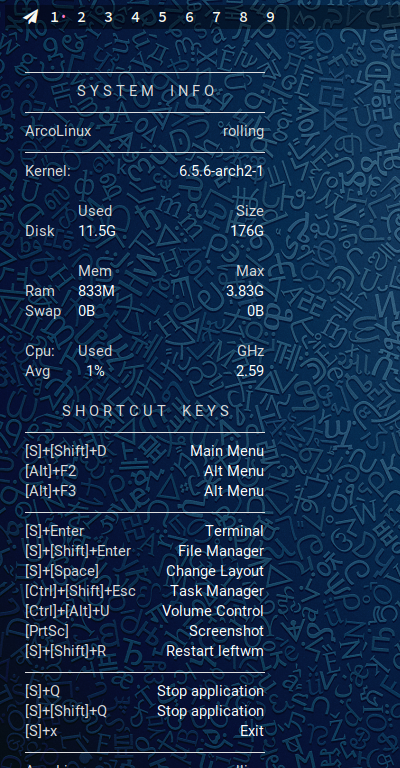Screen dimensions: 400x768
Task: Click the Swap label
Action: pyautogui.click(x=43, y=311)
